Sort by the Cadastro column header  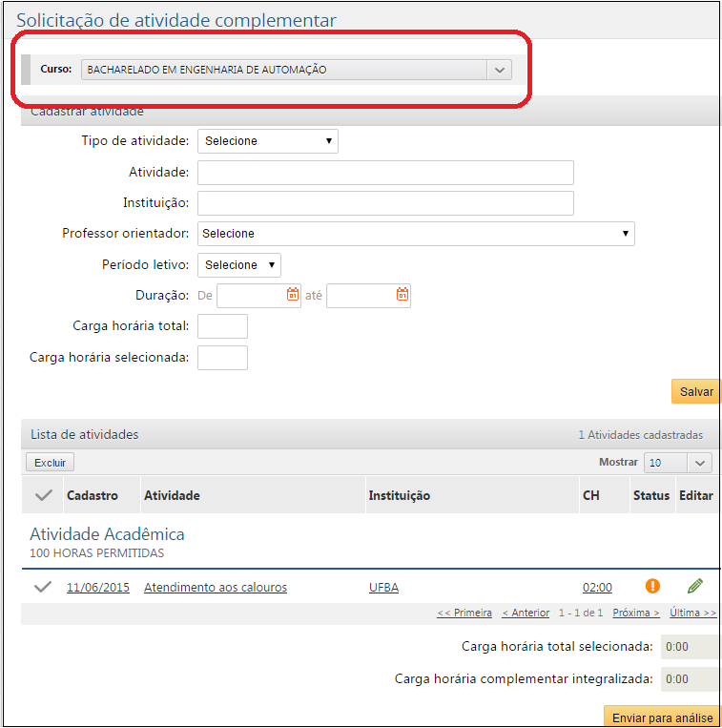pos(93,495)
